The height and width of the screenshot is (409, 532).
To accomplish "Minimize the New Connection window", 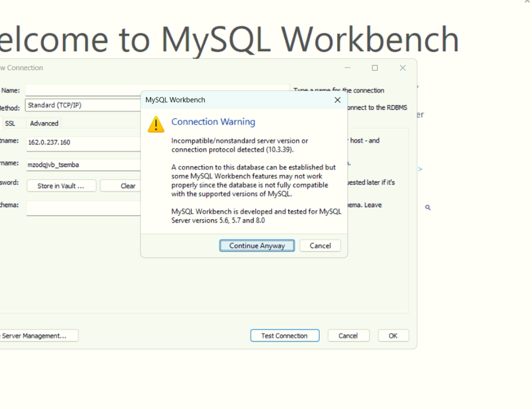I will click(347, 68).
